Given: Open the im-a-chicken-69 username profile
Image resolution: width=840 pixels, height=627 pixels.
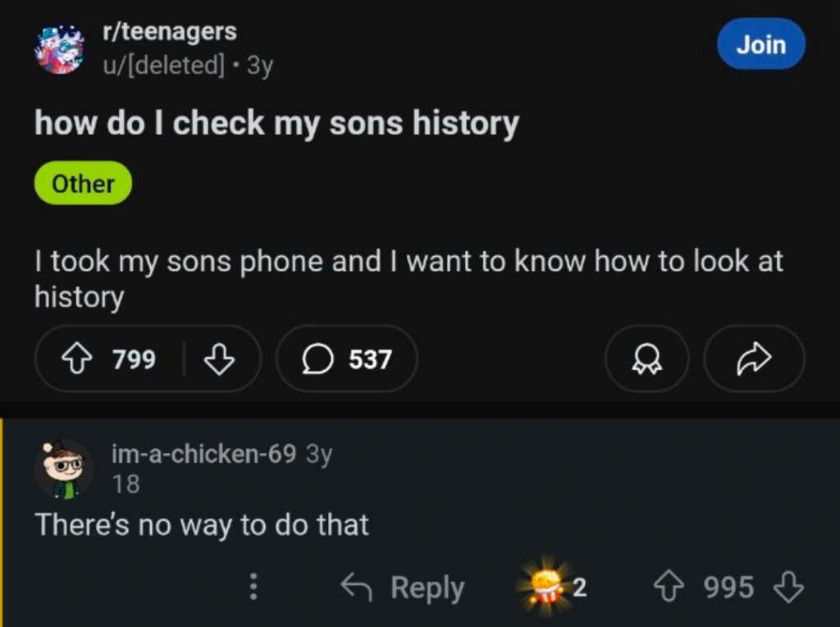Looking at the screenshot, I should point(203,454).
